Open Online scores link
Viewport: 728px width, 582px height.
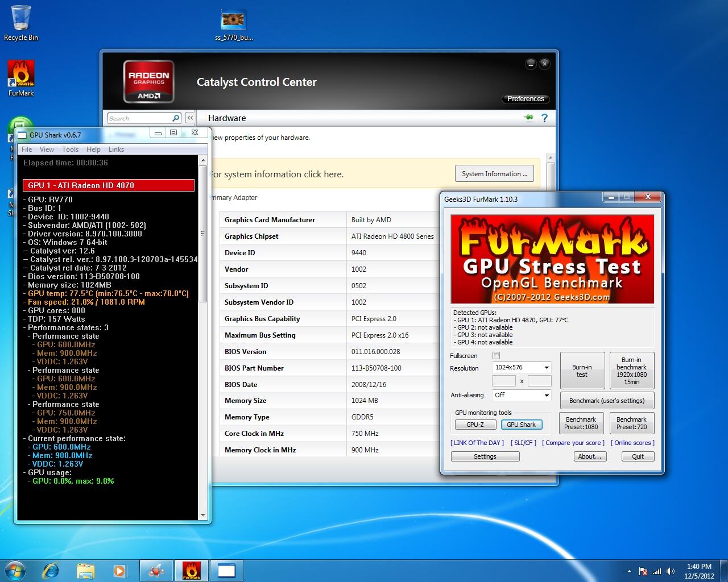click(x=632, y=443)
